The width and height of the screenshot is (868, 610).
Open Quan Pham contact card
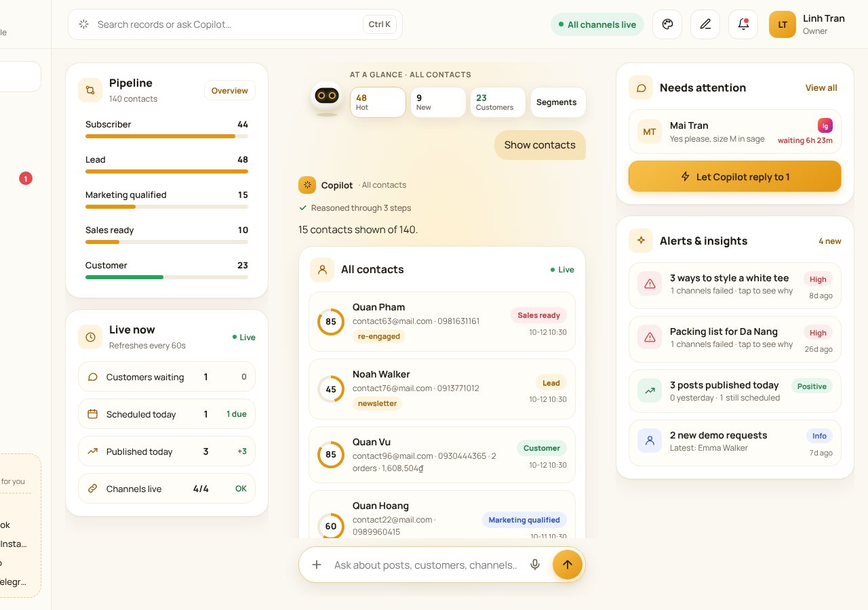[x=442, y=321]
